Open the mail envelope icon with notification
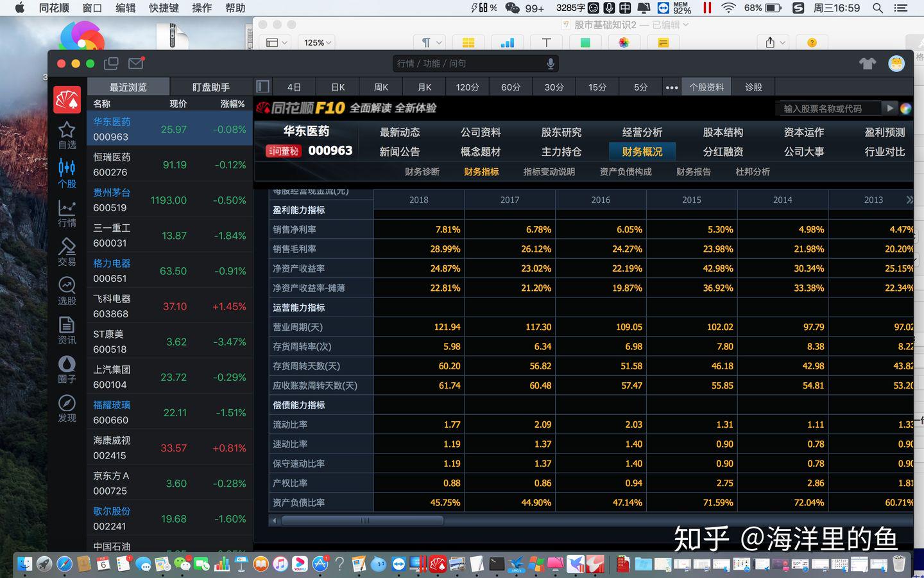The image size is (924, 578). click(x=136, y=63)
